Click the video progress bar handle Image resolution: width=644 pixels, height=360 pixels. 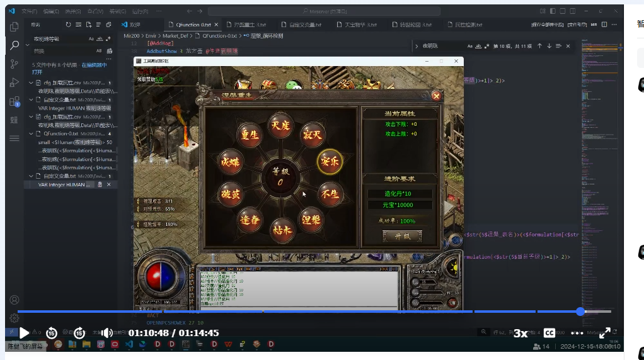580,312
